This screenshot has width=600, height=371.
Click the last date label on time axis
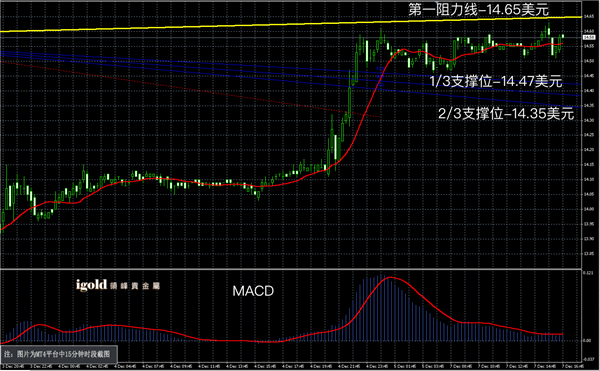coord(575,366)
